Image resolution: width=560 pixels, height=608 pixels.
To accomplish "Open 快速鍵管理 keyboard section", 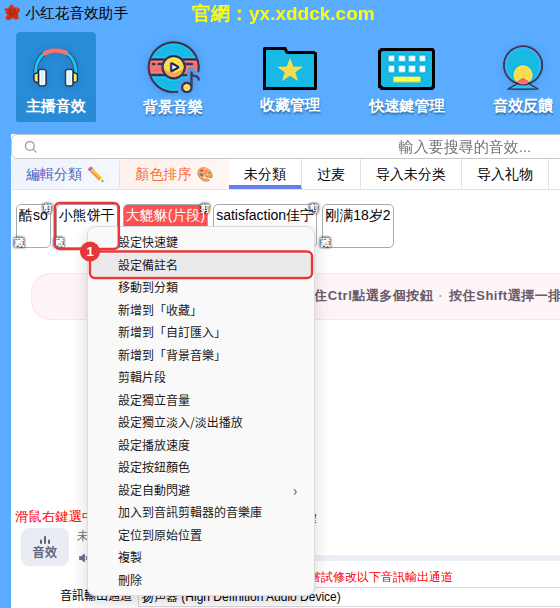I will pyautogui.click(x=406, y=81).
